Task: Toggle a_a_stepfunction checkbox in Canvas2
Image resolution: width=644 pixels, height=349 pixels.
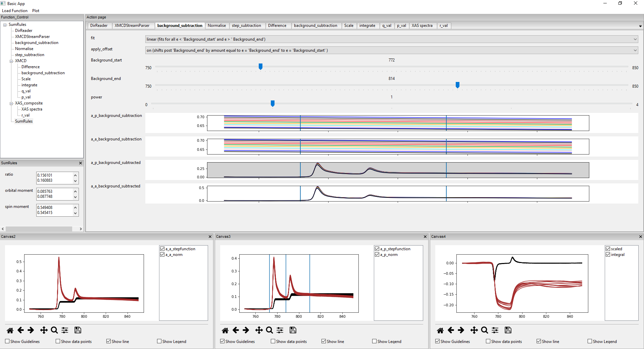Action: coord(162,249)
